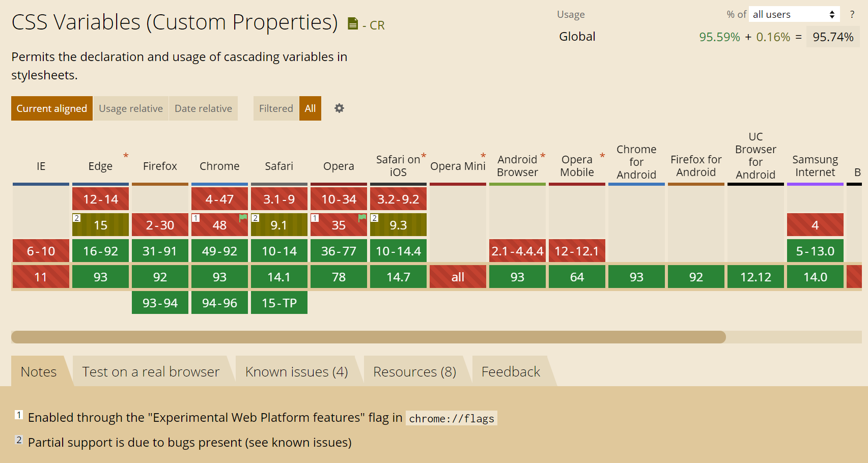Click the note 1 marker on Opera 35
The height and width of the screenshot is (463, 868).
point(315,218)
